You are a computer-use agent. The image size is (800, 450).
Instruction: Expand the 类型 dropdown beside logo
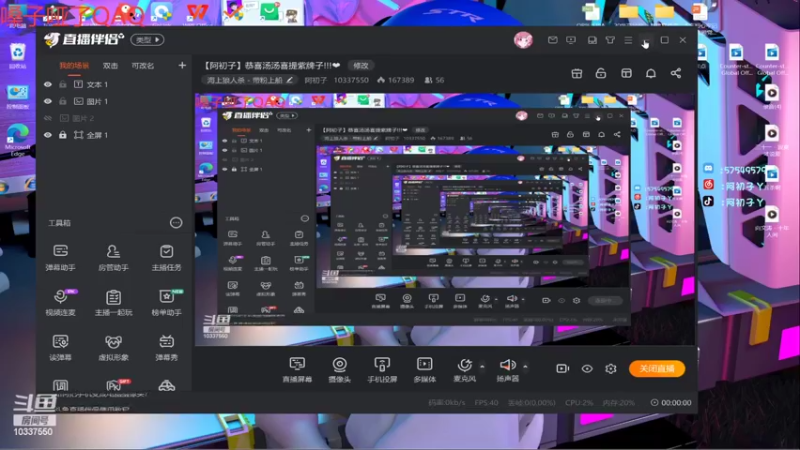(x=147, y=39)
